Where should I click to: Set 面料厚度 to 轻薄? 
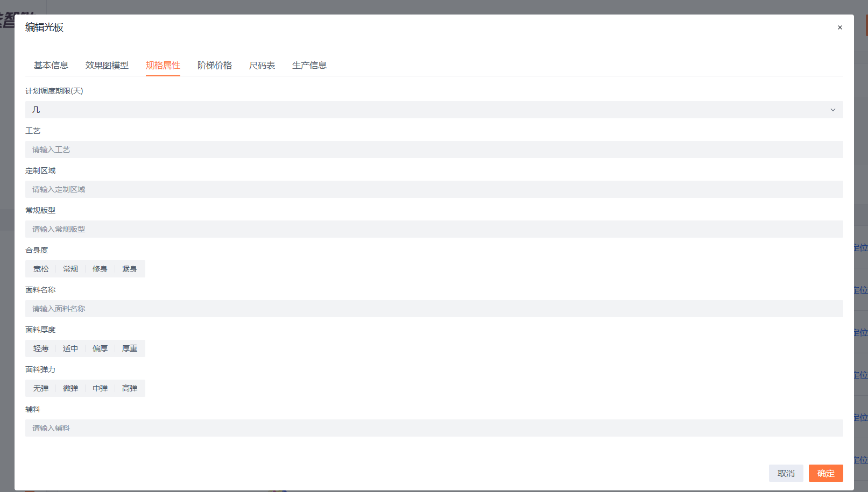[x=41, y=348]
